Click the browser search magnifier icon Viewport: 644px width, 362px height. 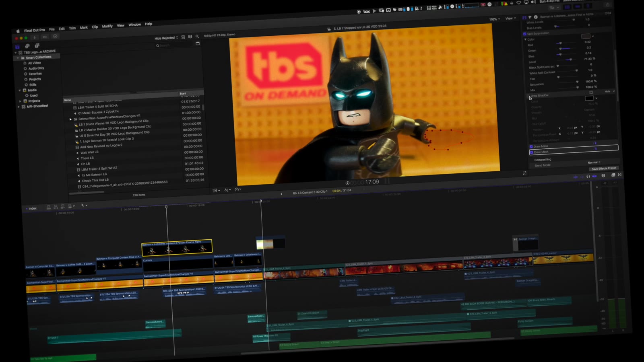click(197, 37)
